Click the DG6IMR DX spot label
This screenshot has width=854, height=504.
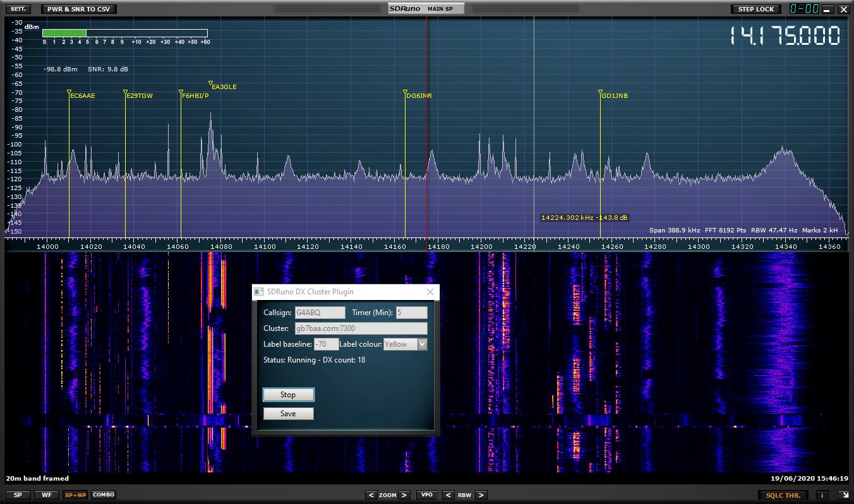click(x=419, y=96)
